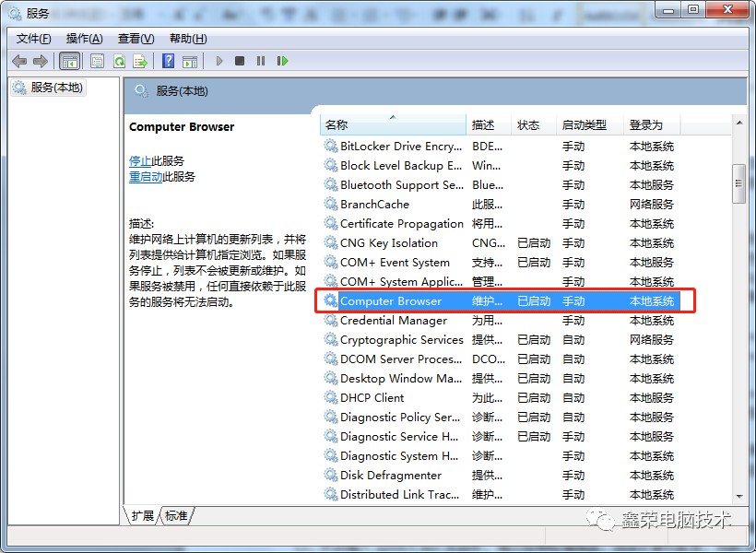Select 服务(本地) in the left tree pane
Viewport: 756px width, 553px height.
51,88
